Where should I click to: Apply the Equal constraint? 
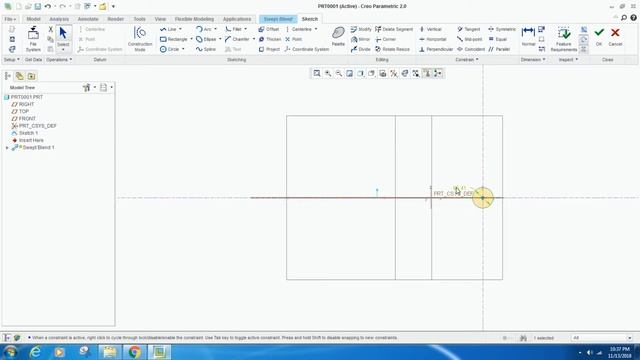[498, 39]
